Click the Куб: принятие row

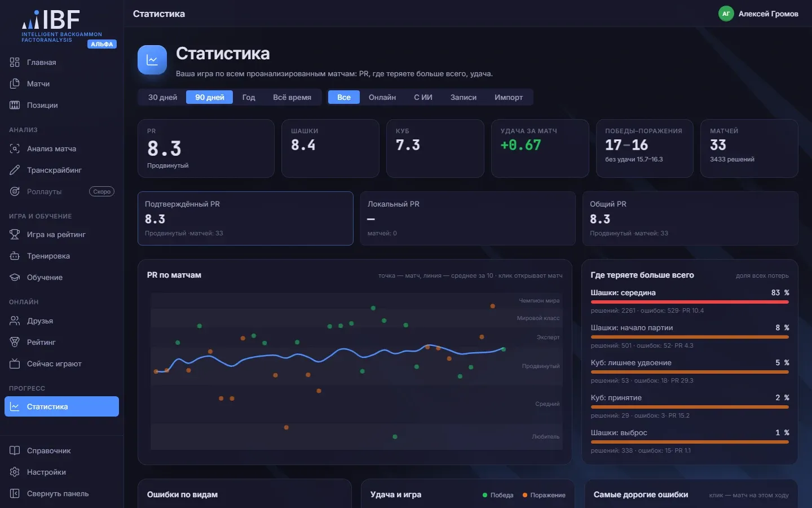pos(690,406)
